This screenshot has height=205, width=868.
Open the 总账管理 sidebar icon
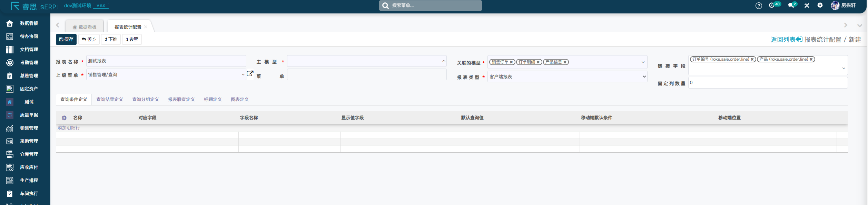pos(10,76)
